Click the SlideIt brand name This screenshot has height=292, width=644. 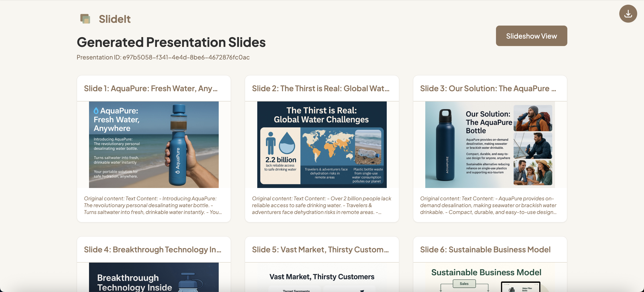click(115, 19)
